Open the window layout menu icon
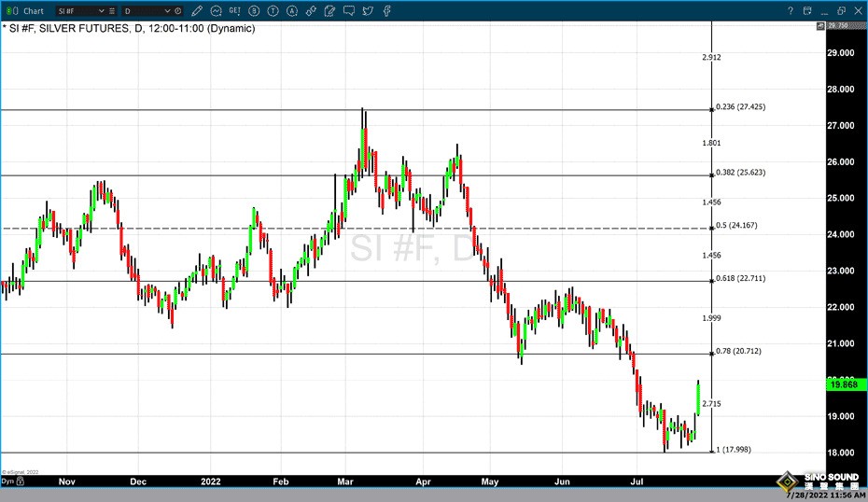 [x=807, y=11]
